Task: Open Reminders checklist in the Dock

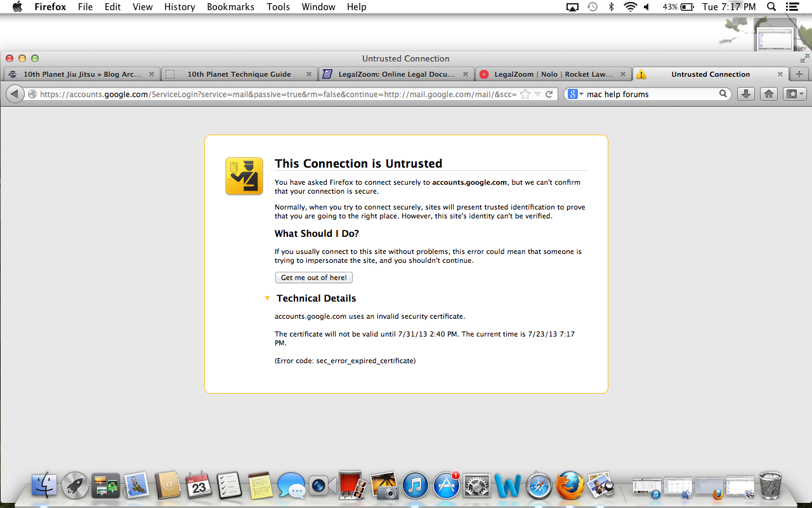Action: (x=229, y=486)
